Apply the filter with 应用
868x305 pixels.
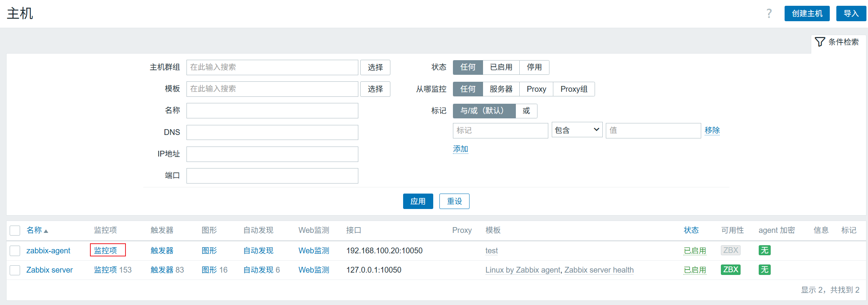click(x=418, y=201)
